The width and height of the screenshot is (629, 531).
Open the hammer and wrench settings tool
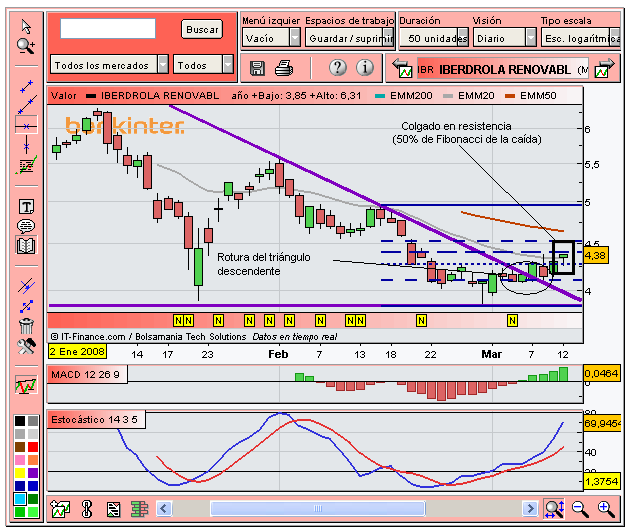26,346
